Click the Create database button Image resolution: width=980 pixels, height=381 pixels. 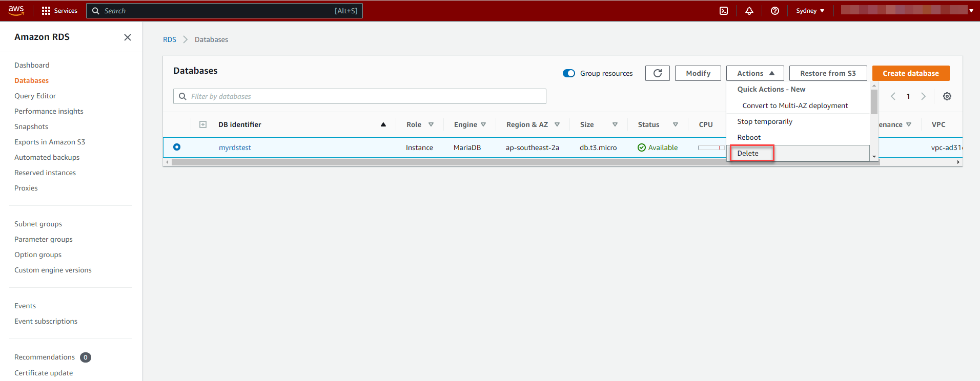(x=911, y=73)
